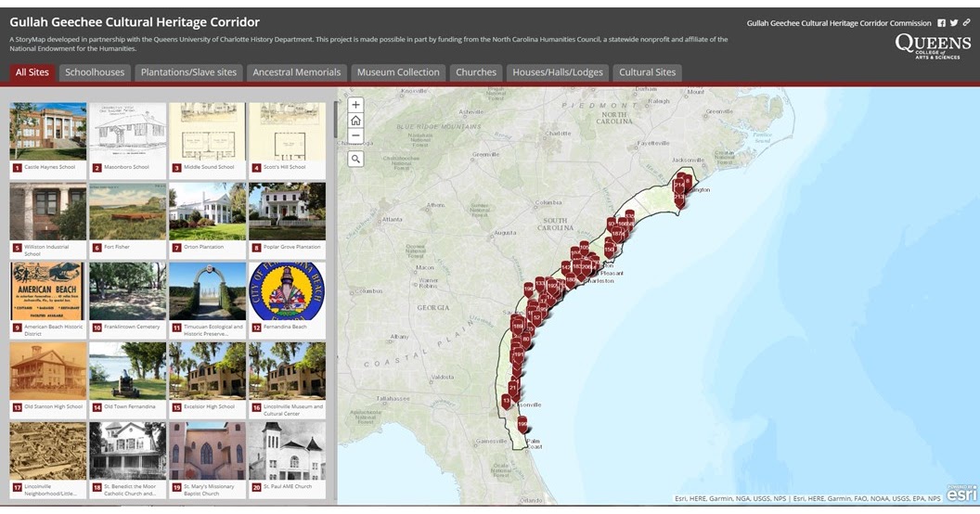Click the Esri logo on map
This screenshot has height=514, width=980.
point(961,493)
